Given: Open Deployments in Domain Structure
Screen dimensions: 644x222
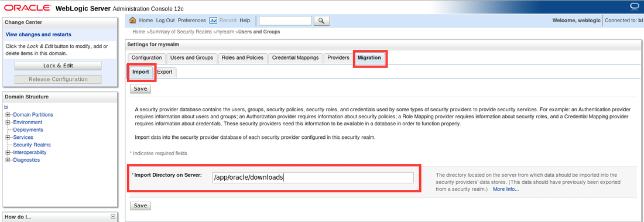Looking at the screenshot, I should tap(28, 130).
